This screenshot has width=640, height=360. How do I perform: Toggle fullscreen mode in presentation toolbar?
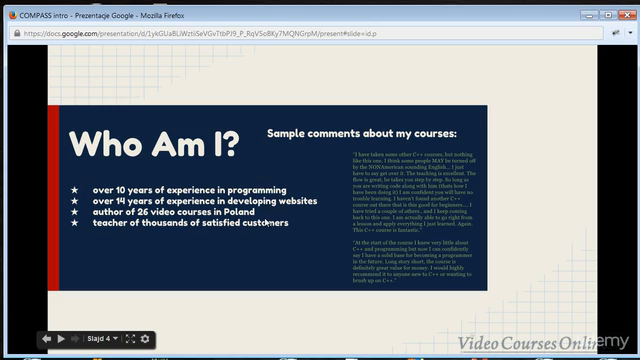pyautogui.click(x=130, y=339)
